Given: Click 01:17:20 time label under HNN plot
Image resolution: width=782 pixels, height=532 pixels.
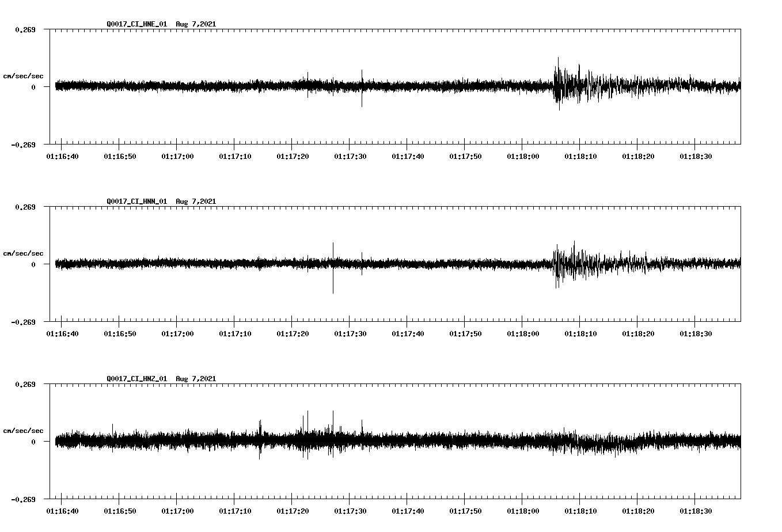Looking at the screenshot, I should point(293,334).
